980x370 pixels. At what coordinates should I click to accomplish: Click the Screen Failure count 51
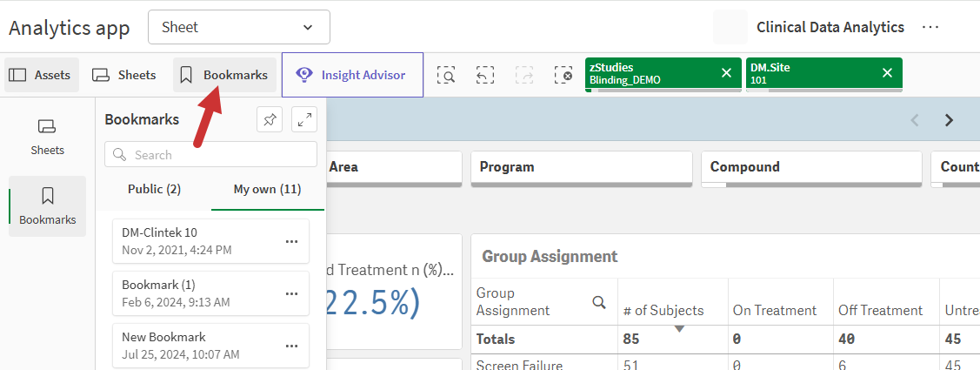point(630,365)
